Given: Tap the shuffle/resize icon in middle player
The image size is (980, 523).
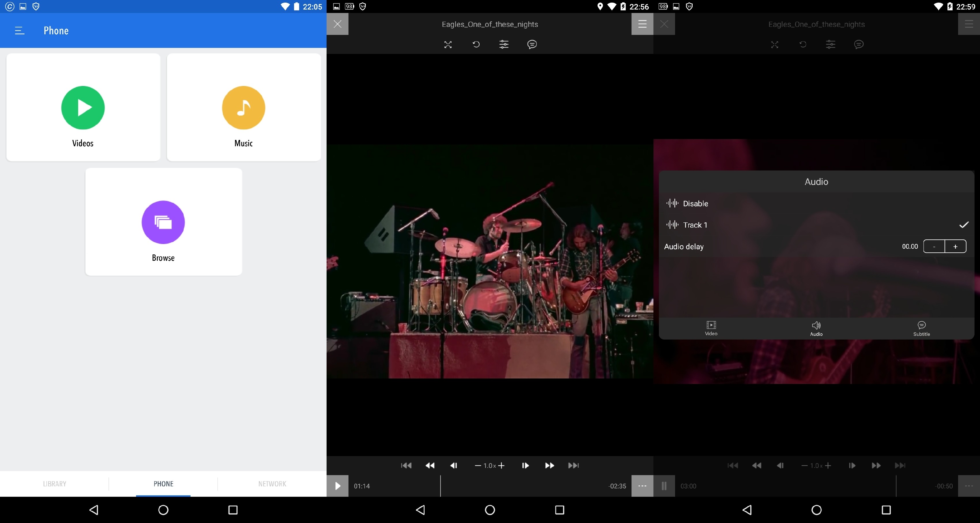Looking at the screenshot, I should click(x=448, y=44).
